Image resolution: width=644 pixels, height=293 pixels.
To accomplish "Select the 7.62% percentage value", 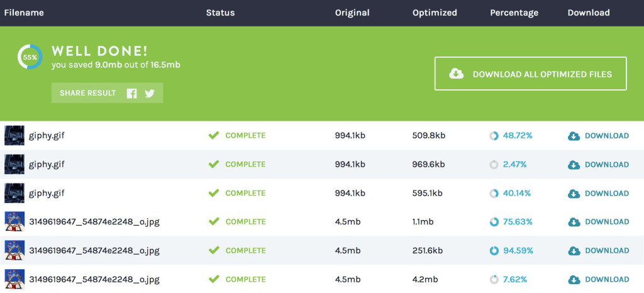I will [514, 279].
